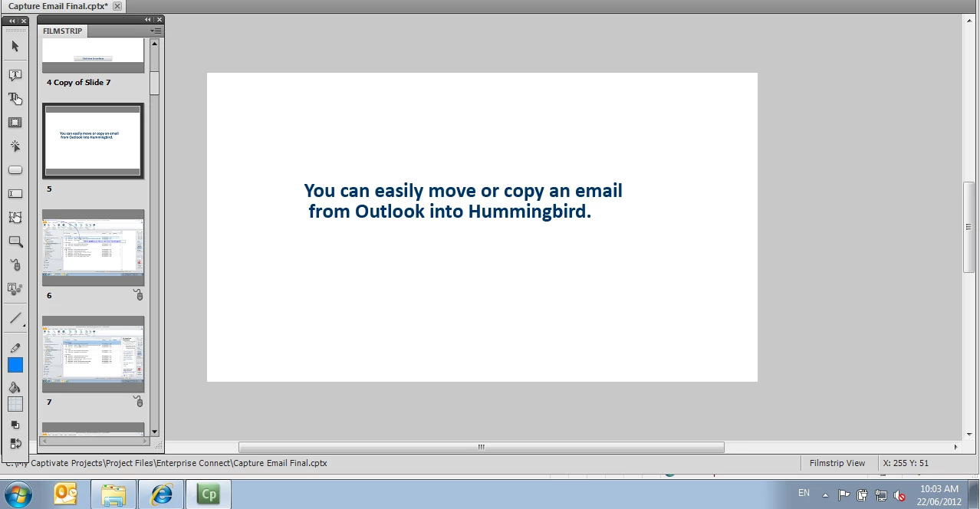The height and width of the screenshot is (509, 980).
Task: Set default stroke and fill colors
Action: tap(15, 425)
